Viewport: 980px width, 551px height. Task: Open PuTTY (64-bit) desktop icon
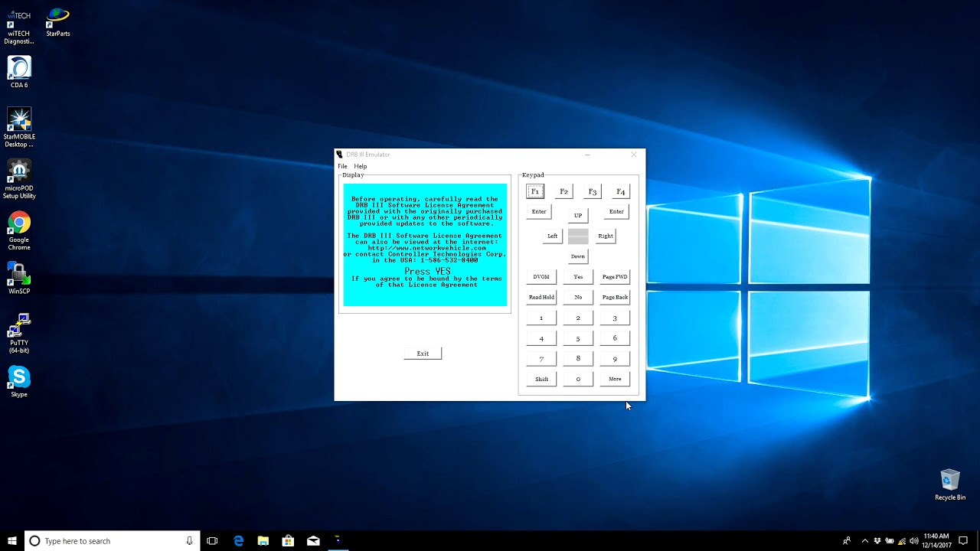coord(19,334)
